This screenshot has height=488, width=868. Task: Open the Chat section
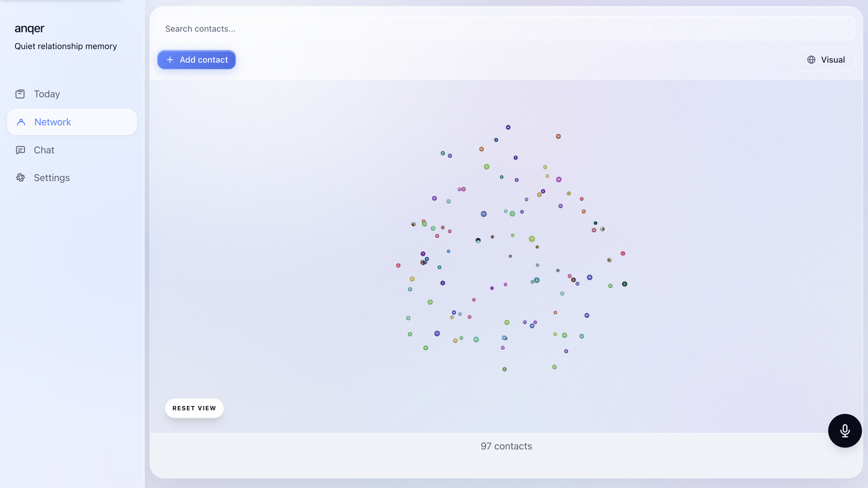[44, 150]
